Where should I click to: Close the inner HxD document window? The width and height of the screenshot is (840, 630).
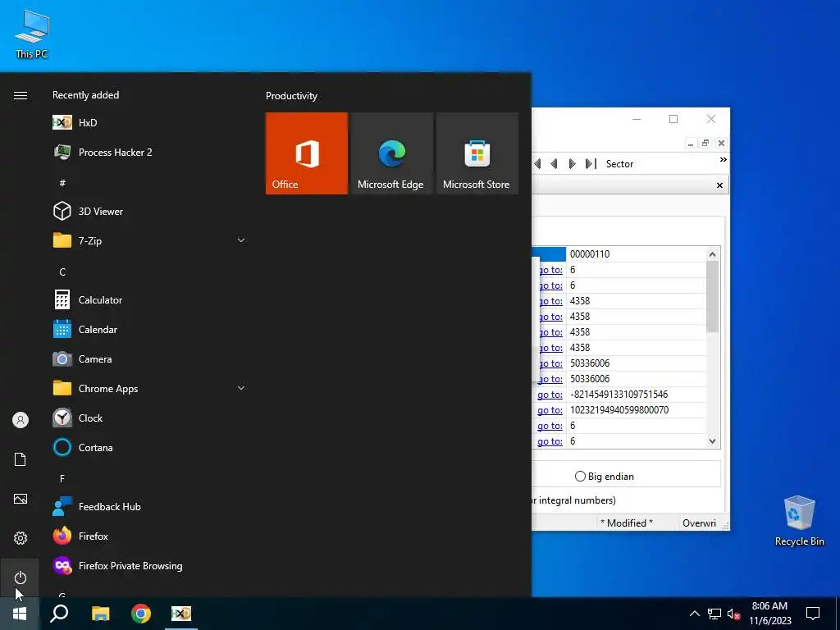pos(721,143)
